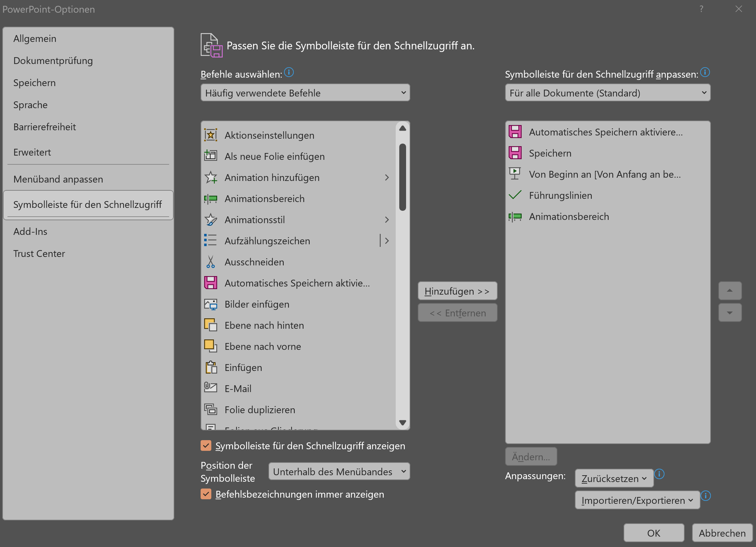756x547 pixels.
Task: Click the command list scroll up arrow
Action: point(402,128)
